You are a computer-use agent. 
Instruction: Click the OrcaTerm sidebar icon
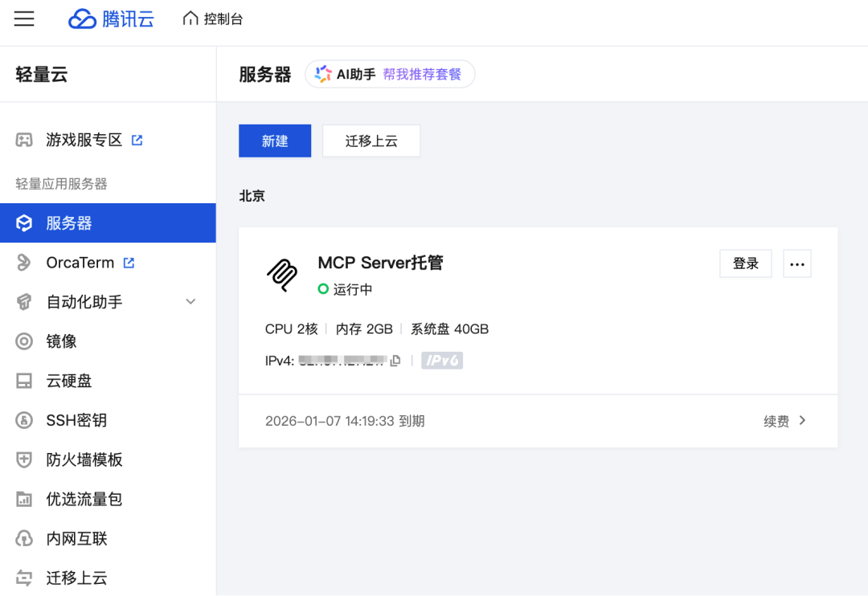[x=24, y=263]
